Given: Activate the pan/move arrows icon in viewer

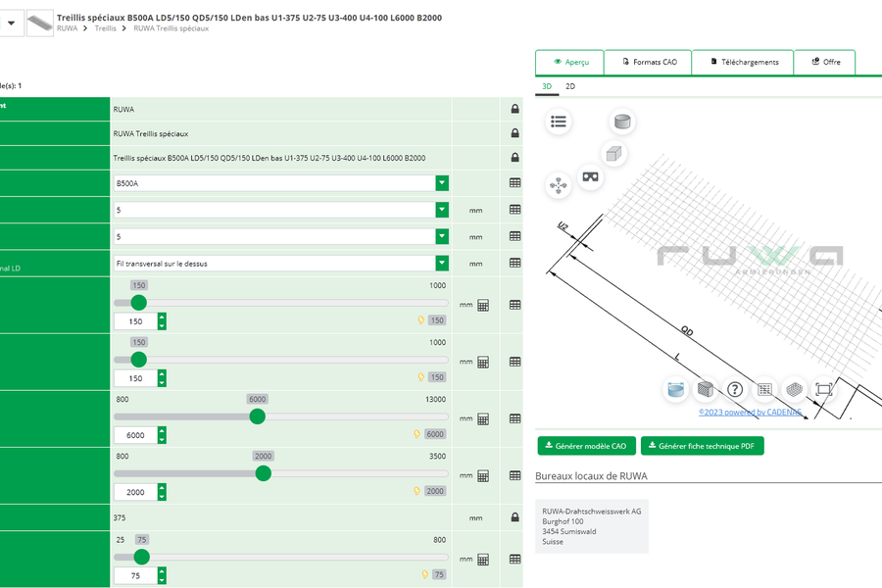Looking at the screenshot, I should coord(558,185).
